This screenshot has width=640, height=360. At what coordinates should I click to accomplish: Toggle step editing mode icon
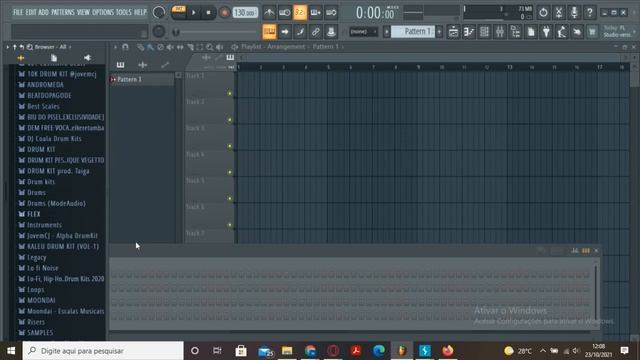coord(300,31)
